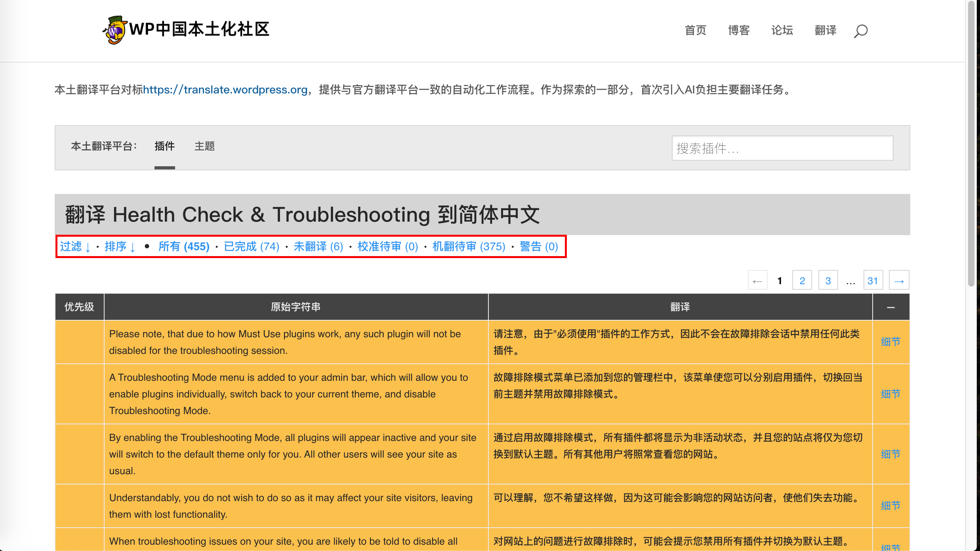Go to next page arrow in pagination
The image size is (980, 551).
pyautogui.click(x=899, y=281)
